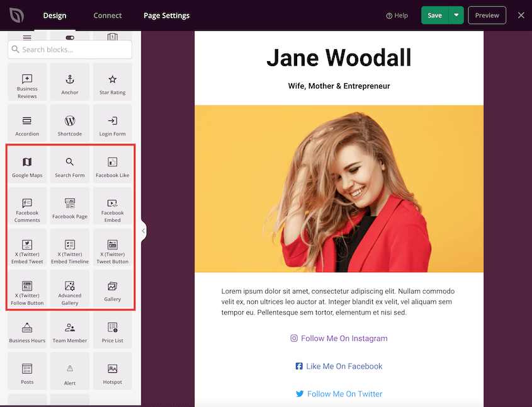
Task: Save the landing page
Action: (x=434, y=15)
